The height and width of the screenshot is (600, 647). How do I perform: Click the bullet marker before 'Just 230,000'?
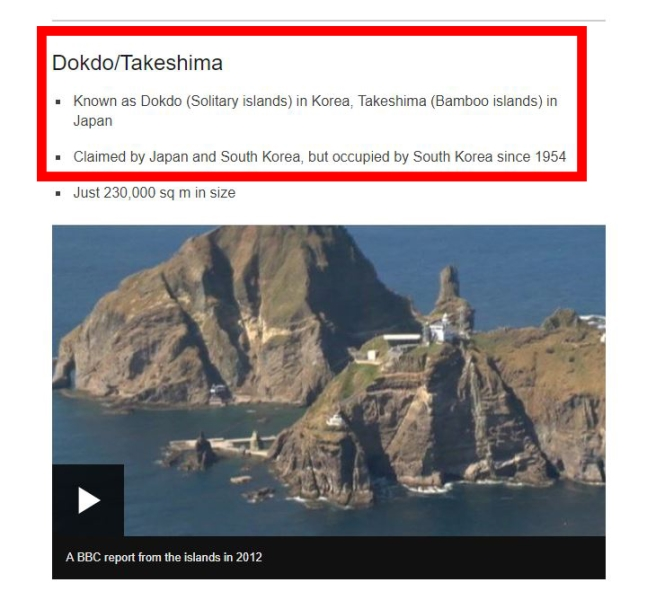pyautogui.click(x=58, y=193)
